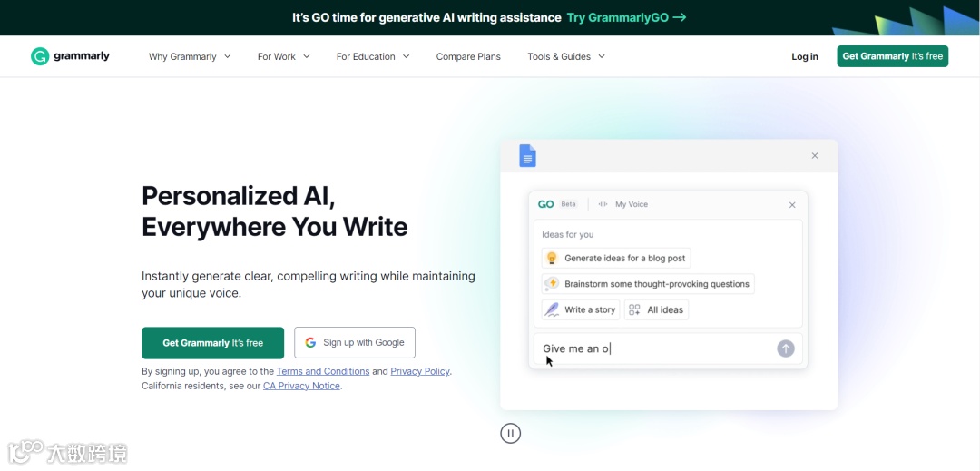Click the 'Personalized AI, Everywhere You Write' headline
This screenshot has width=980, height=471.
click(274, 211)
